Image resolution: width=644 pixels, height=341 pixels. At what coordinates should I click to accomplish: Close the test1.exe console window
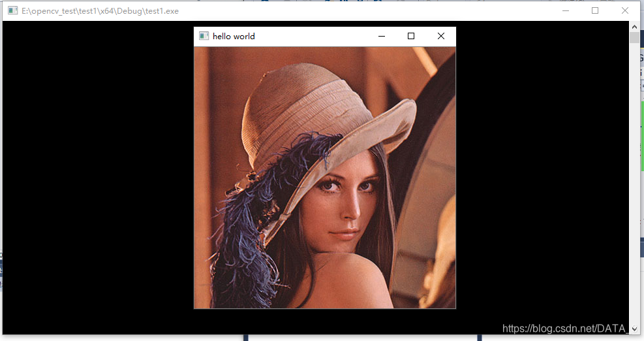point(624,10)
